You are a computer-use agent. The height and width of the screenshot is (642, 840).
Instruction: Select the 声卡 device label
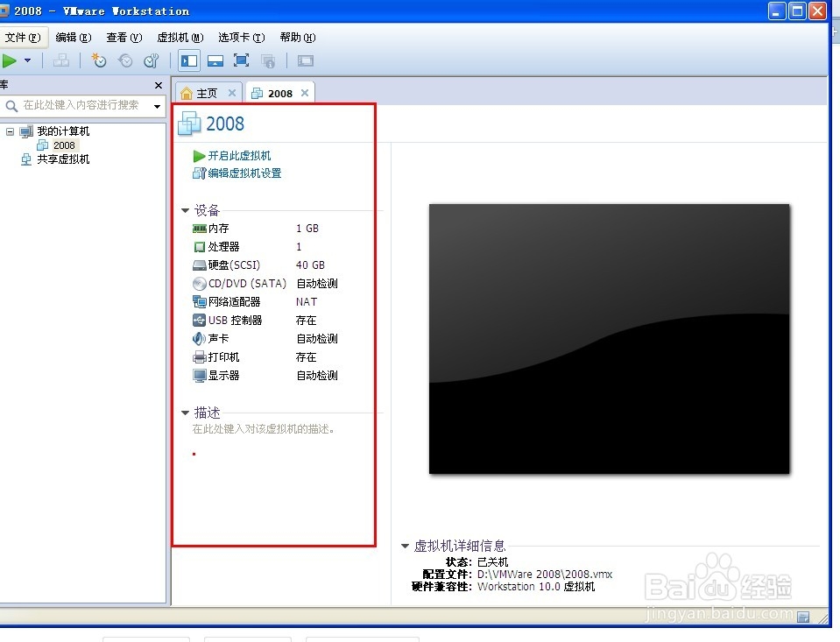coord(219,339)
